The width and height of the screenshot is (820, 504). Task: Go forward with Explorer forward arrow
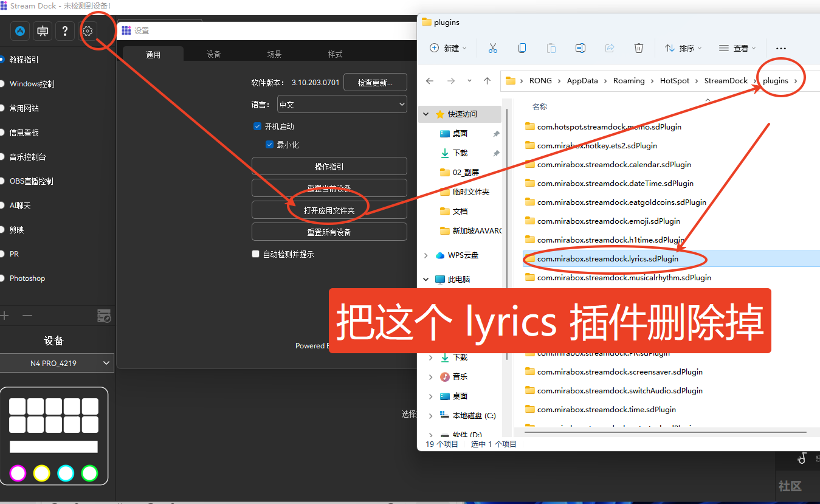pos(451,81)
